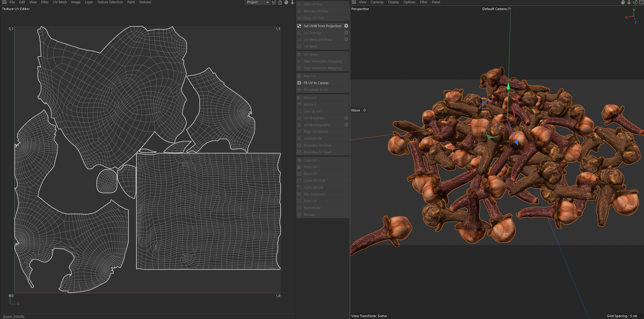Click the orbit rotate camera icon in viewport
The width and height of the screenshot is (644, 319).
[635, 2]
